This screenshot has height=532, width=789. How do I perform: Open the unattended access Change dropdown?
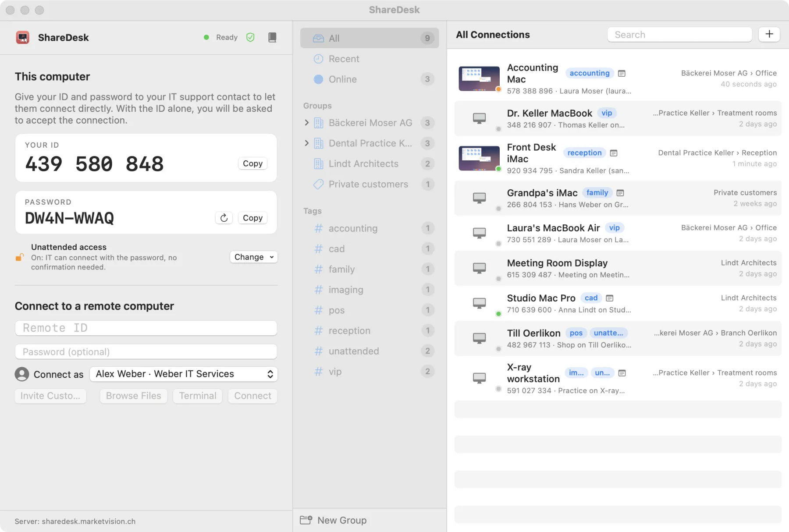pos(254,257)
